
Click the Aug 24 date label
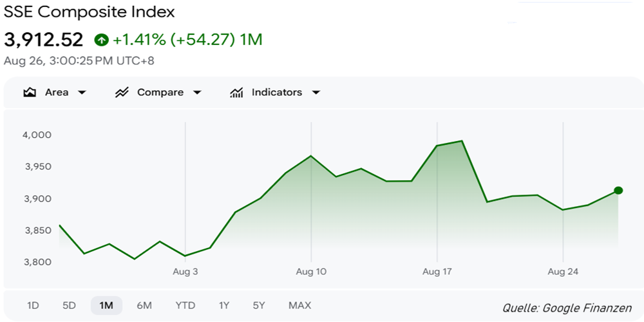point(563,272)
